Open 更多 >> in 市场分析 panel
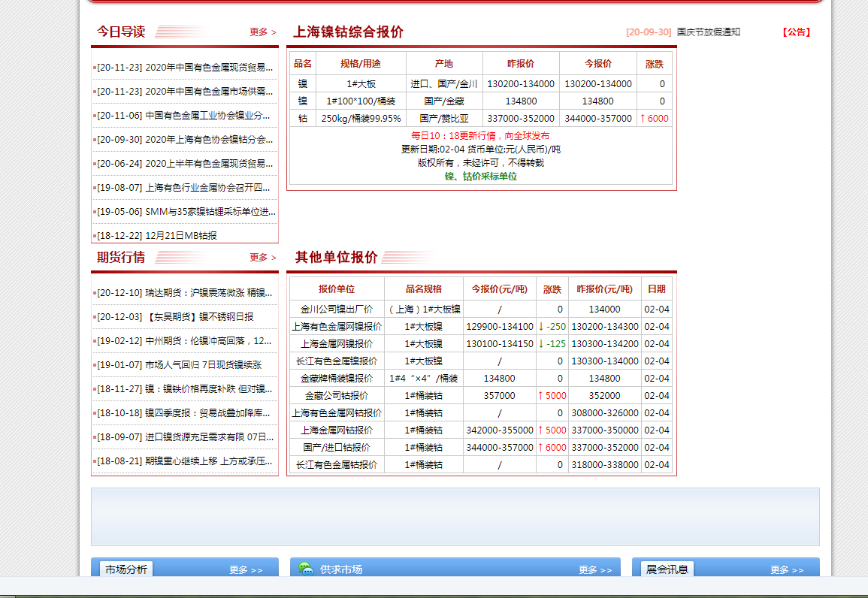Viewport: 868px width, 598px height. pyautogui.click(x=246, y=569)
